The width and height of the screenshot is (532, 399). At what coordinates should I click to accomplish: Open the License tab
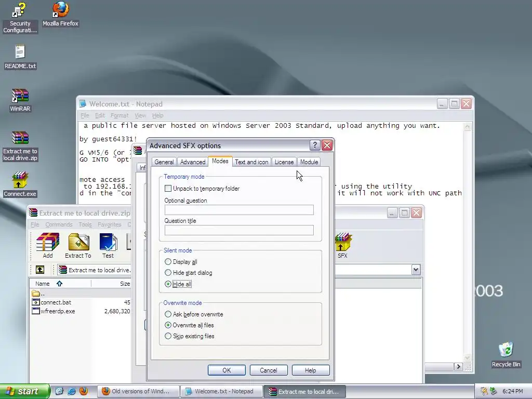(x=284, y=162)
